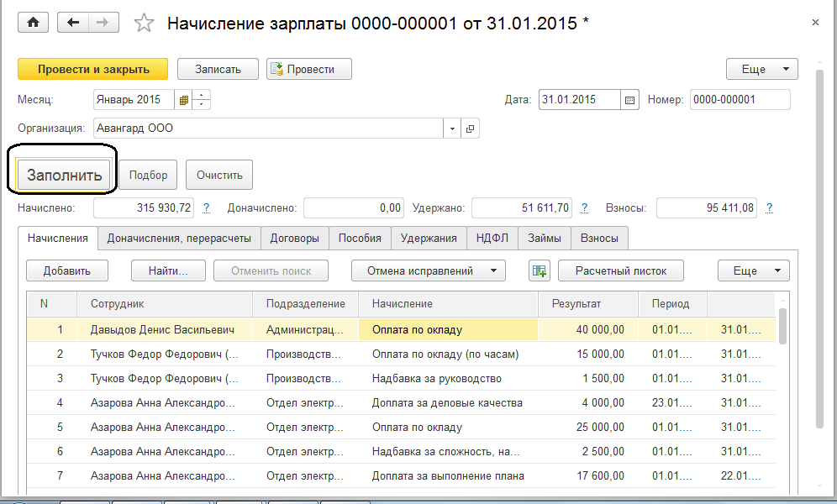837x504 pixels.
Task: Increase month with the stepper up arrow
Action: tap(202, 95)
